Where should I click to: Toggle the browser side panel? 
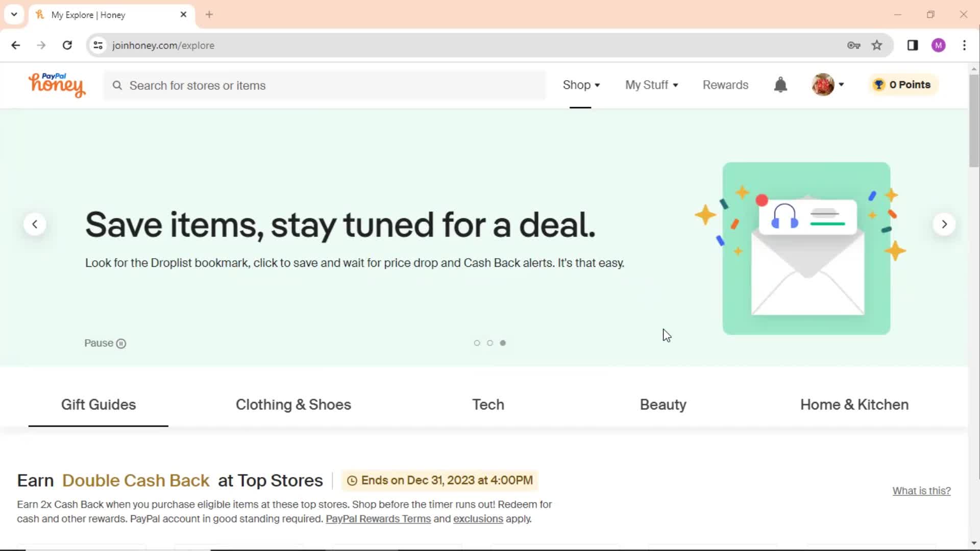[913, 45]
